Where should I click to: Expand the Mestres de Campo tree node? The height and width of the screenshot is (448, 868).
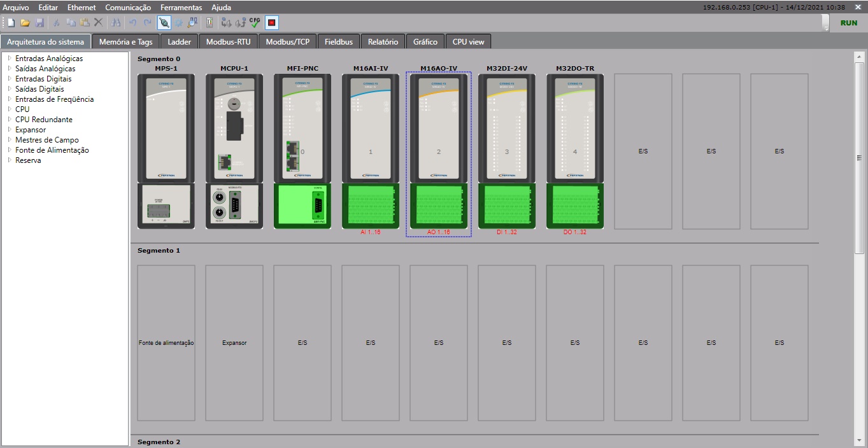tap(9, 140)
